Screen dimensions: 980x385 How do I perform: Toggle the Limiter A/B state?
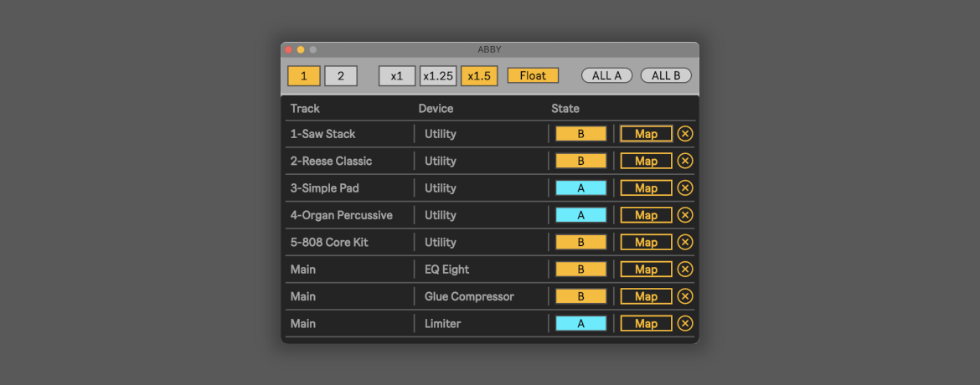(580, 323)
